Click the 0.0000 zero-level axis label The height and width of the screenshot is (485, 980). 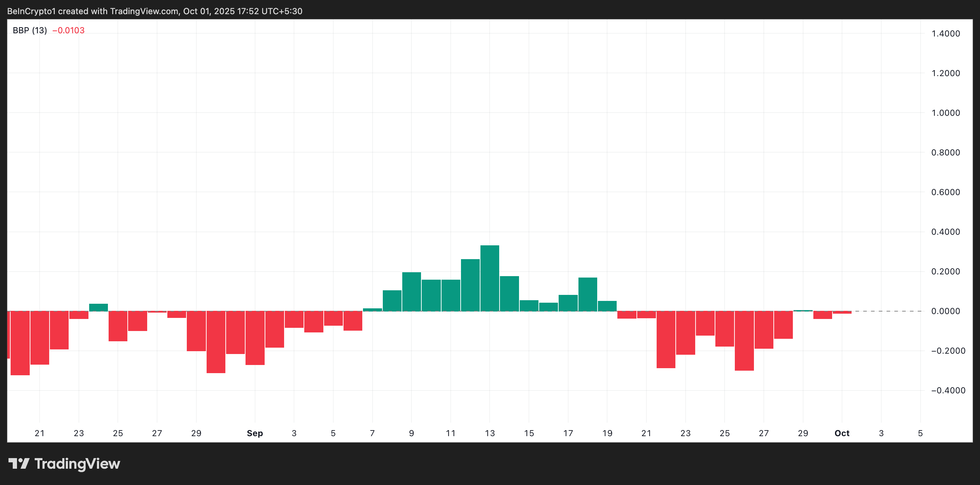[x=945, y=311]
